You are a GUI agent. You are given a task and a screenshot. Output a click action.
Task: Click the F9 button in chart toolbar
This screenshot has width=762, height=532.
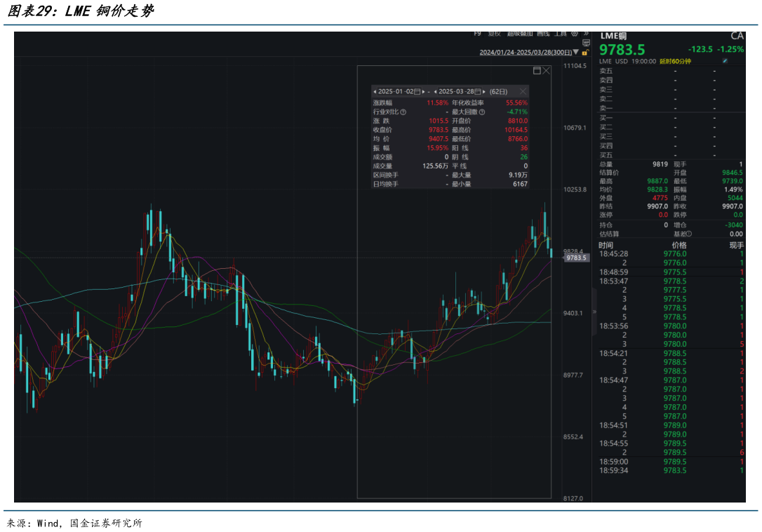tap(477, 33)
